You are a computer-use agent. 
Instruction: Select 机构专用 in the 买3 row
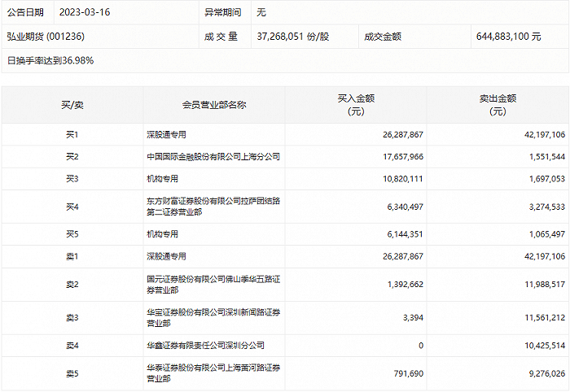(x=162, y=178)
